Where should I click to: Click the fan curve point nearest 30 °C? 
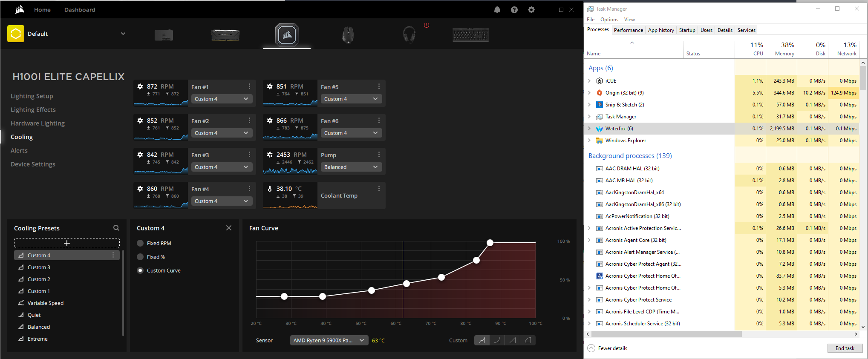click(284, 296)
